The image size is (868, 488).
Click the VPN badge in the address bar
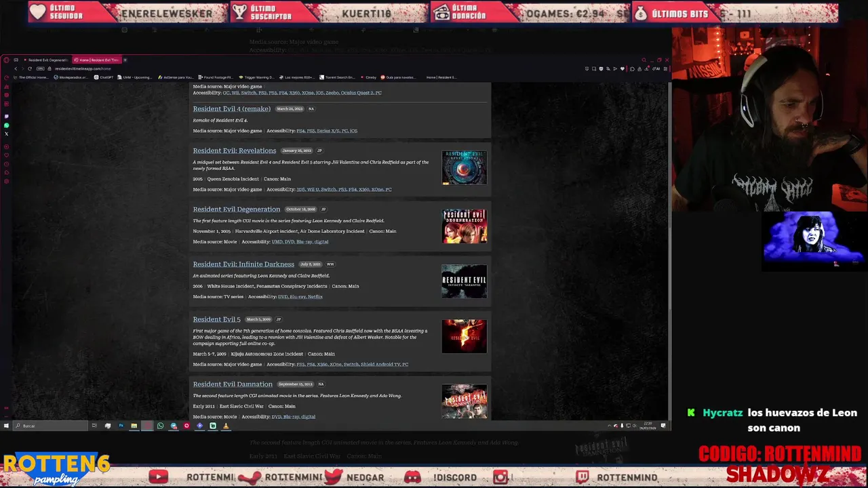coord(41,68)
